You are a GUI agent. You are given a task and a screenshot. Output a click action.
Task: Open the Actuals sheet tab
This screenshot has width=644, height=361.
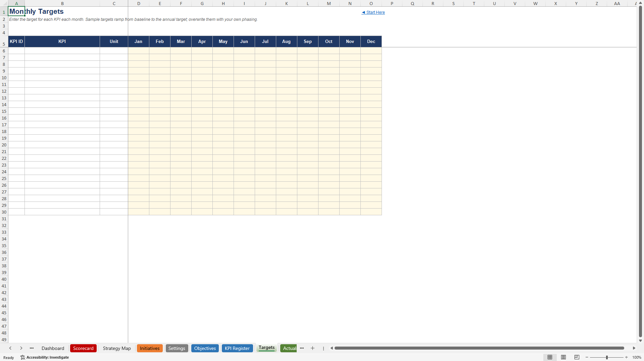point(289,348)
